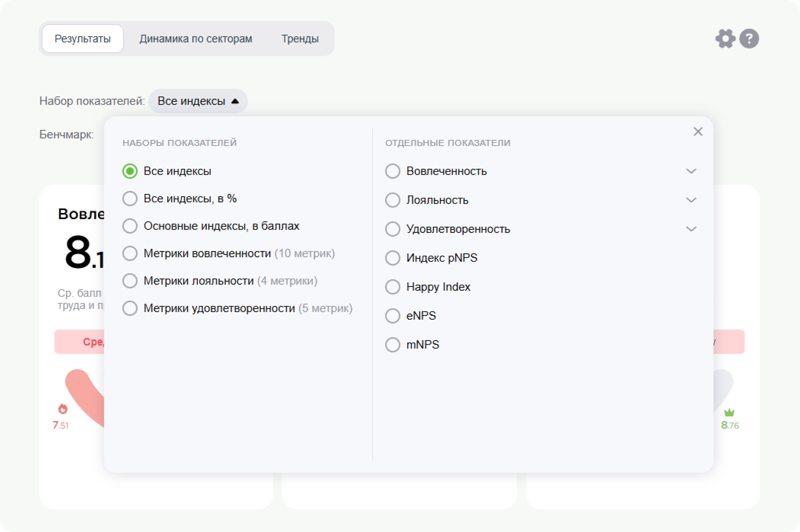This screenshot has height=532, width=800.
Task: Choose the eNPS indicator
Action: point(393,316)
